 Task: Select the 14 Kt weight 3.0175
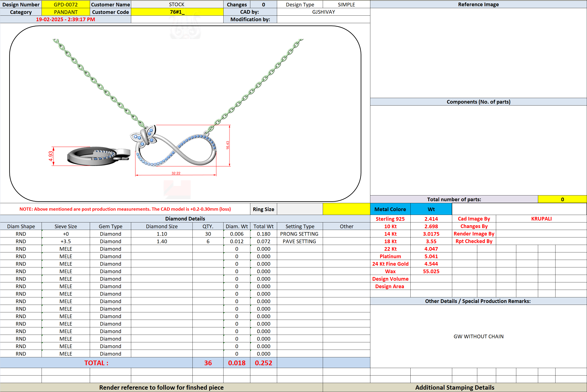(x=431, y=234)
